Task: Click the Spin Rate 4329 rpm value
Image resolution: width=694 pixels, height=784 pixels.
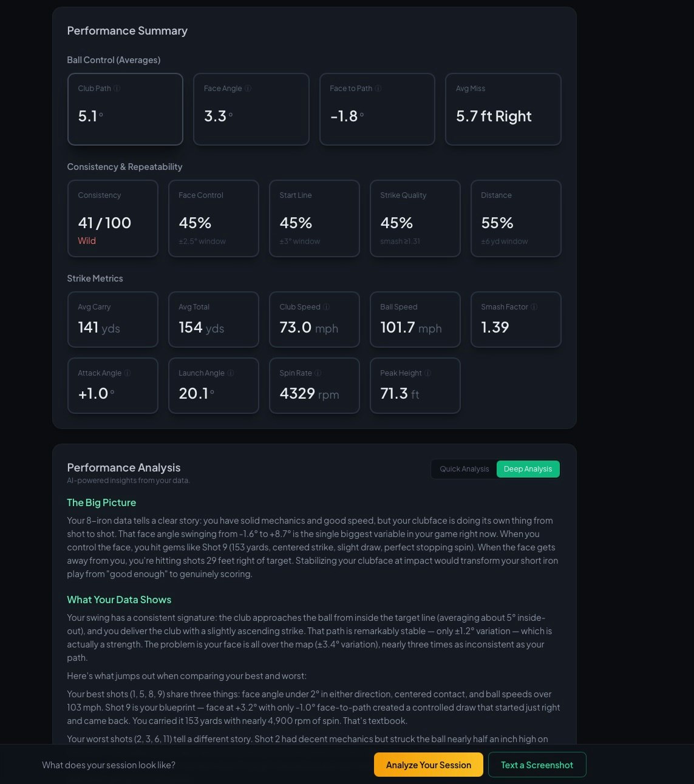Action: pyautogui.click(x=309, y=394)
